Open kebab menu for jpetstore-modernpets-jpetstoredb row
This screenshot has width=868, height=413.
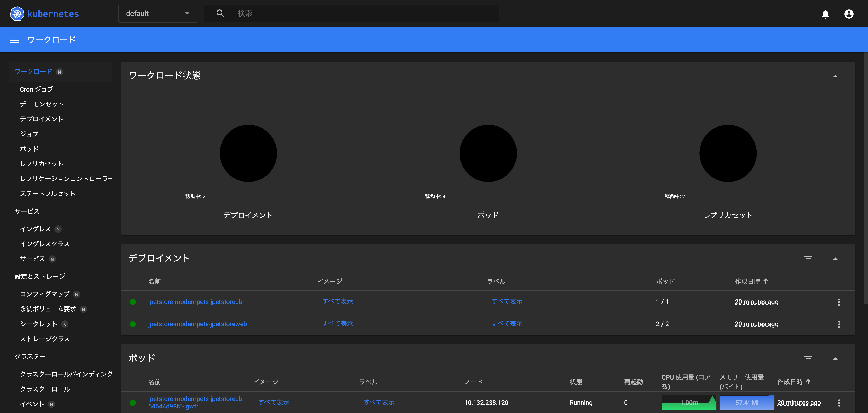coord(839,302)
